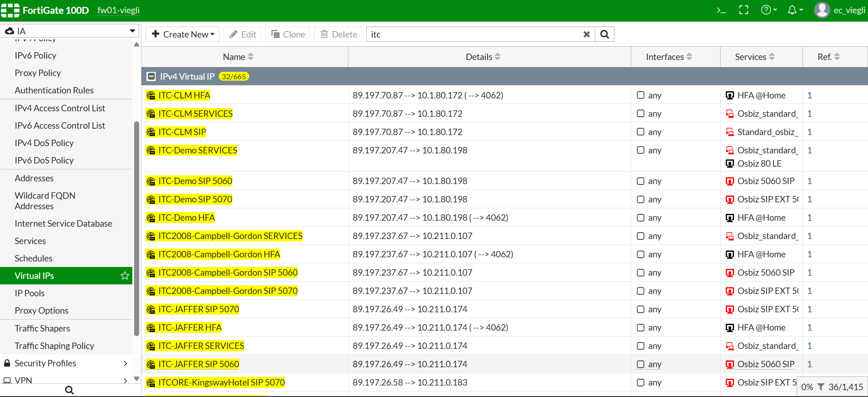Click the filter funnel icon in status bar
The height and width of the screenshot is (397, 868).
821,387
